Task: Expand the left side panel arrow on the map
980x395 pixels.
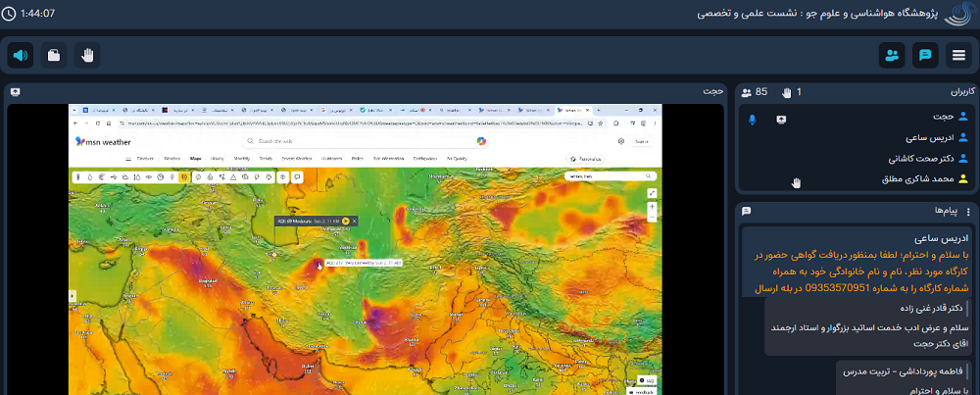Action: pyautogui.click(x=72, y=296)
